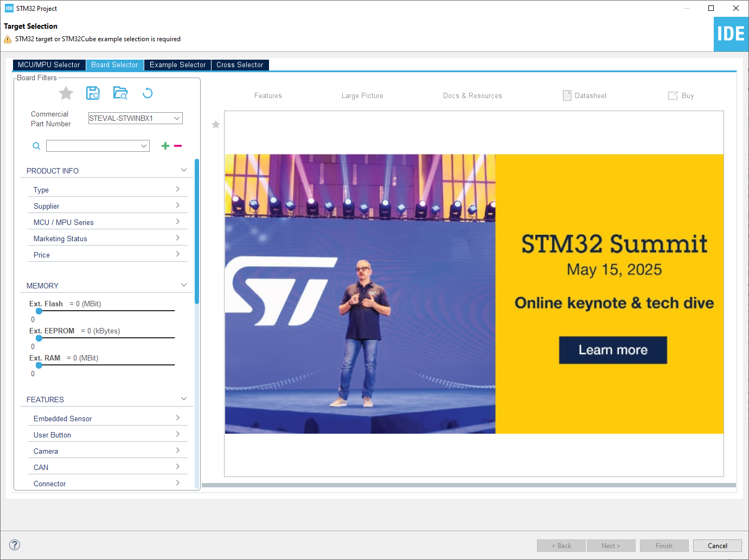Mark the board preview as favorite
This screenshot has height=560, width=749.
pos(215,124)
